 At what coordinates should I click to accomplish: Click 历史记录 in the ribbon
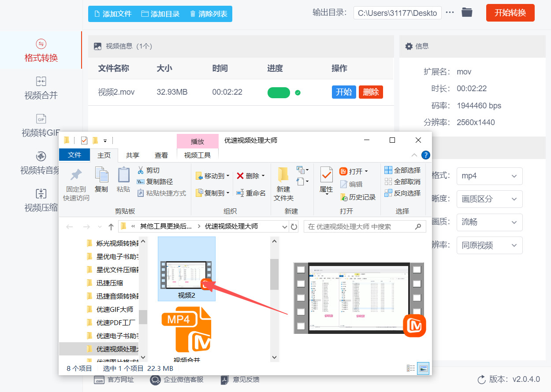[357, 197]
